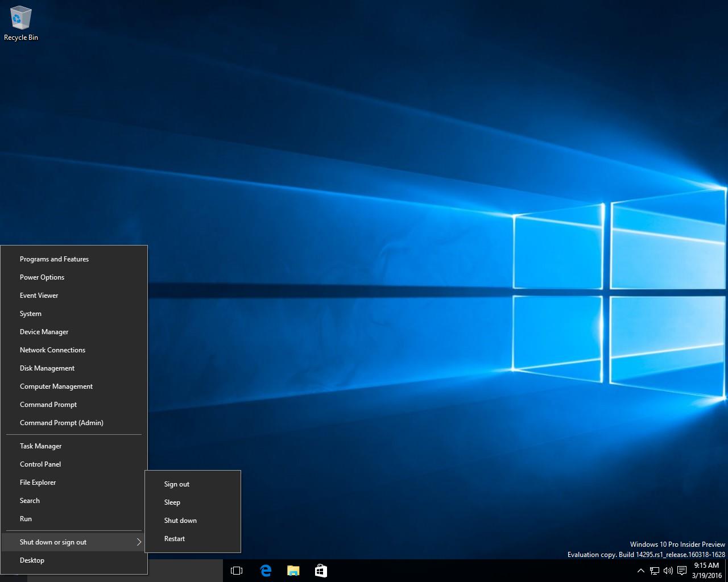Viewport: 728px width, 582px height.
Task: Choose the System menu entry
Action: (x=74, y=314)
